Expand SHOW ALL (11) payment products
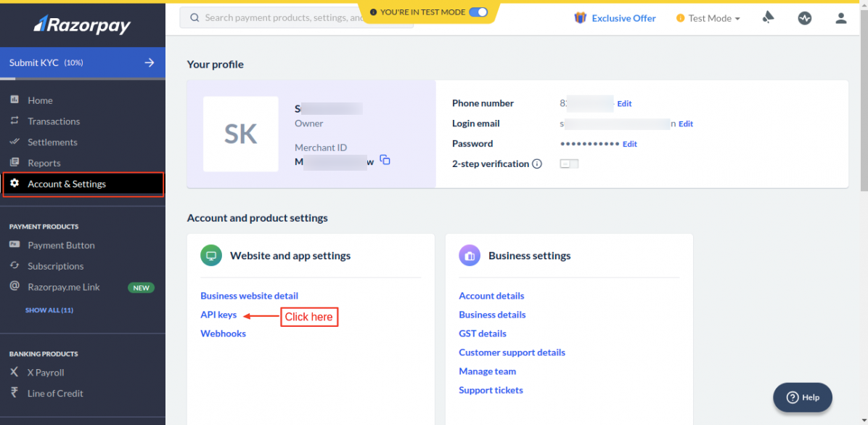 [x=49, y=309]
